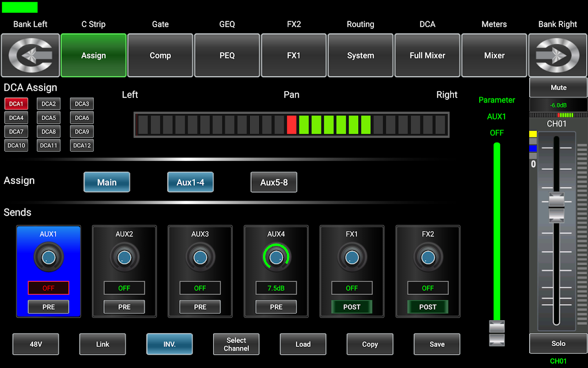Open the Select Channel chooser
Viewport: 588px width, 368px height.
(x=236, y=344)
